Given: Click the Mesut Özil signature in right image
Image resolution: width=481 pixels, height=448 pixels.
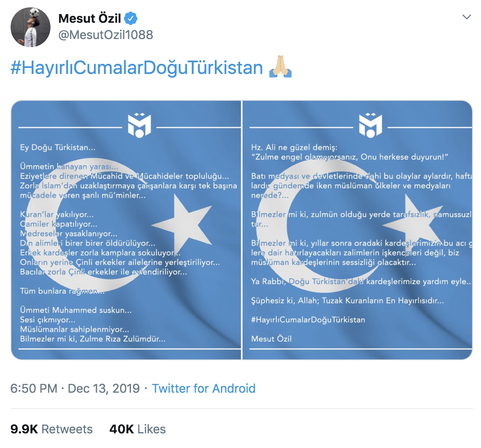Looking at the screenshot, I should [271, 339].
